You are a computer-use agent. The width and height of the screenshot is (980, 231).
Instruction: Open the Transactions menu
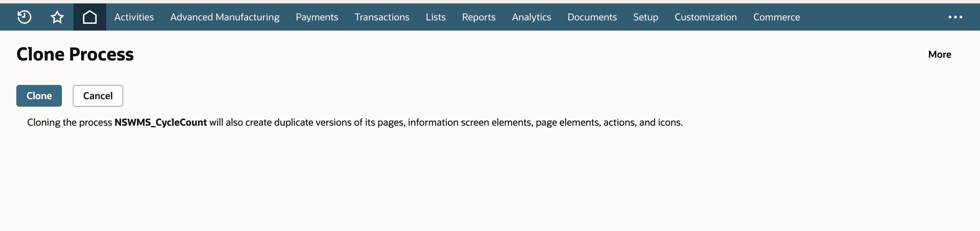pyautogui.click(x=382, y=17)
